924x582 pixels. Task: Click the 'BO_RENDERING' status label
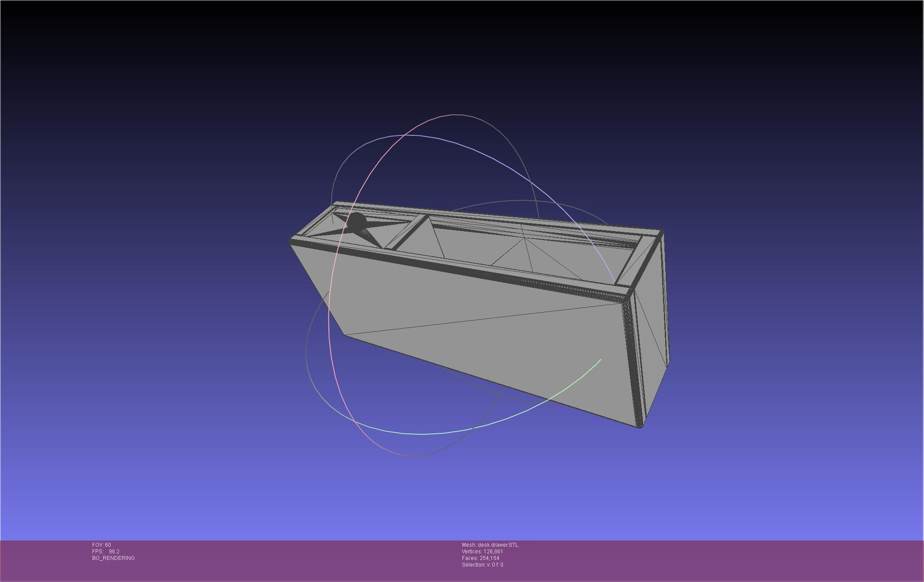pos(113,558)
